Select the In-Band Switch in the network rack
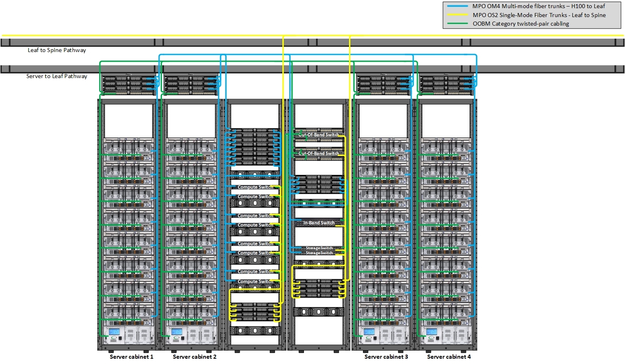 click(319, 223)
